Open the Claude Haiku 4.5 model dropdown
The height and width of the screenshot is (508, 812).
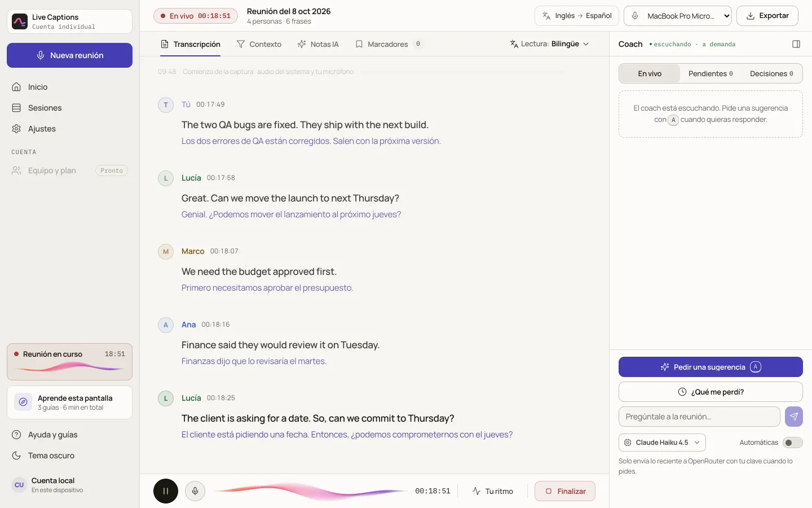(x=662, y=443)
